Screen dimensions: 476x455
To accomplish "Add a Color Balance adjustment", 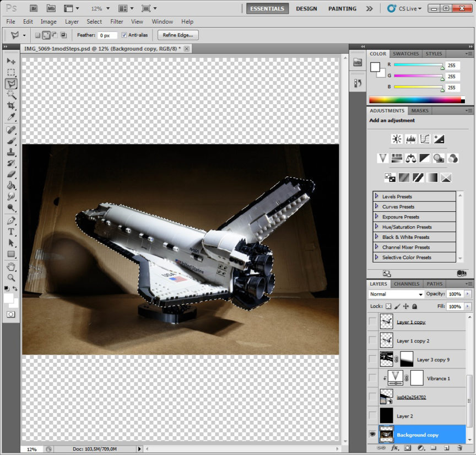I will coord(410,158).
